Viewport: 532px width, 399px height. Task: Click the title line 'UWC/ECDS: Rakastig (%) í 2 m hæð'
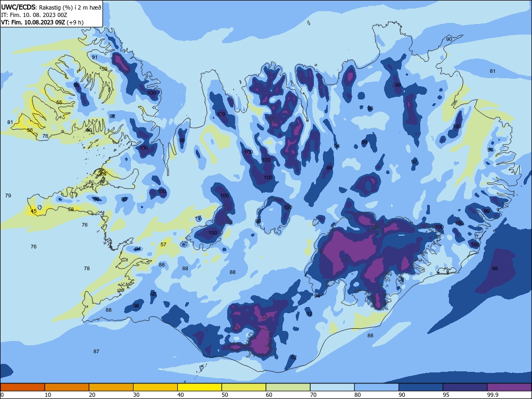51,7
